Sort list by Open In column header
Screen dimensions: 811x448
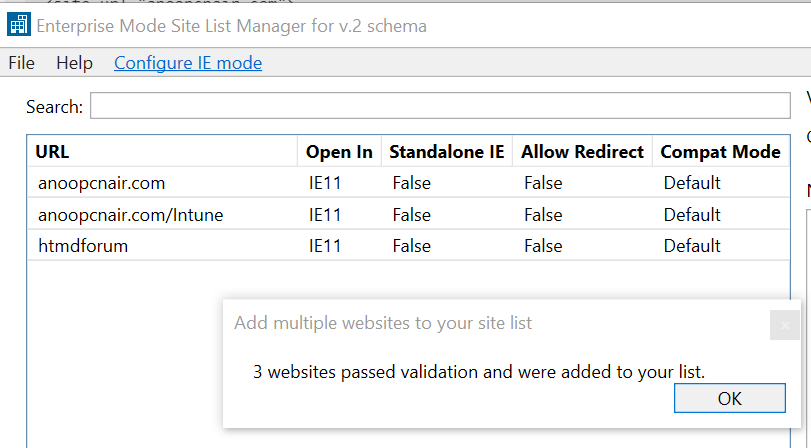pos(339,152)
